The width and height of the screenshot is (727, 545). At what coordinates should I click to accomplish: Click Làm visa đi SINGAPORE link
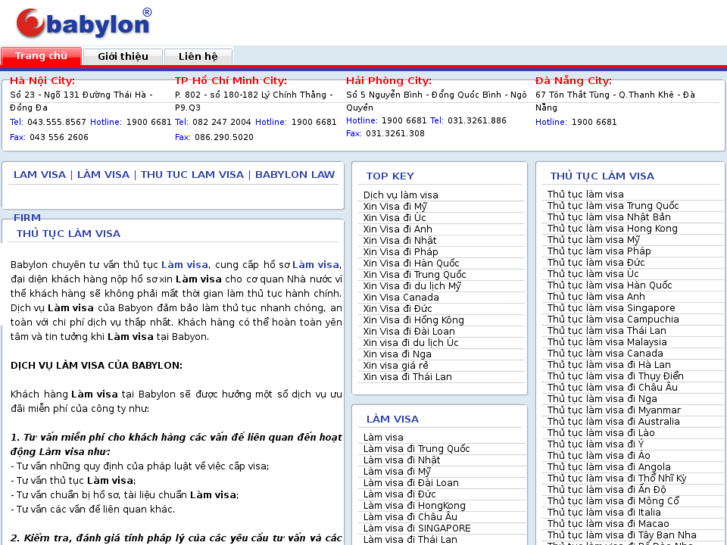point(416,528)
